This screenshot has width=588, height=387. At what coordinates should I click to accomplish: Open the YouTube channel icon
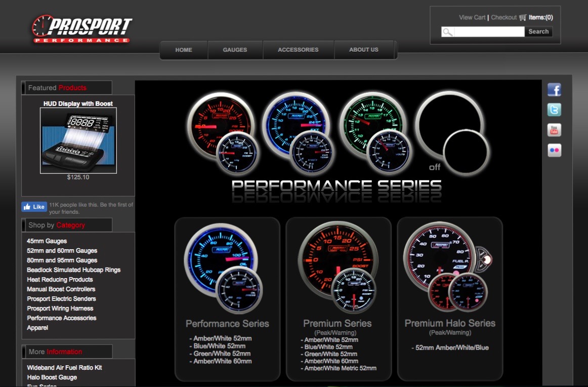click(x=554, y=130)
